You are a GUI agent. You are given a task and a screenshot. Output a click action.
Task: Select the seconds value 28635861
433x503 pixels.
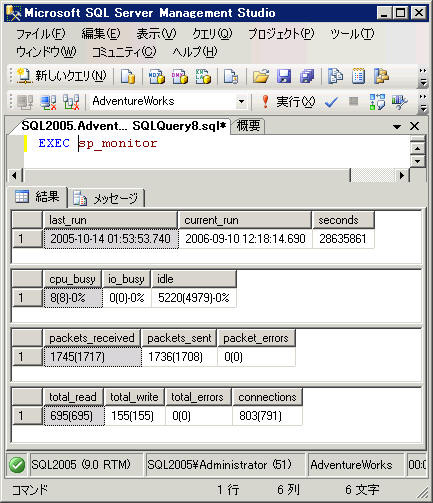[x=343, y=239]
